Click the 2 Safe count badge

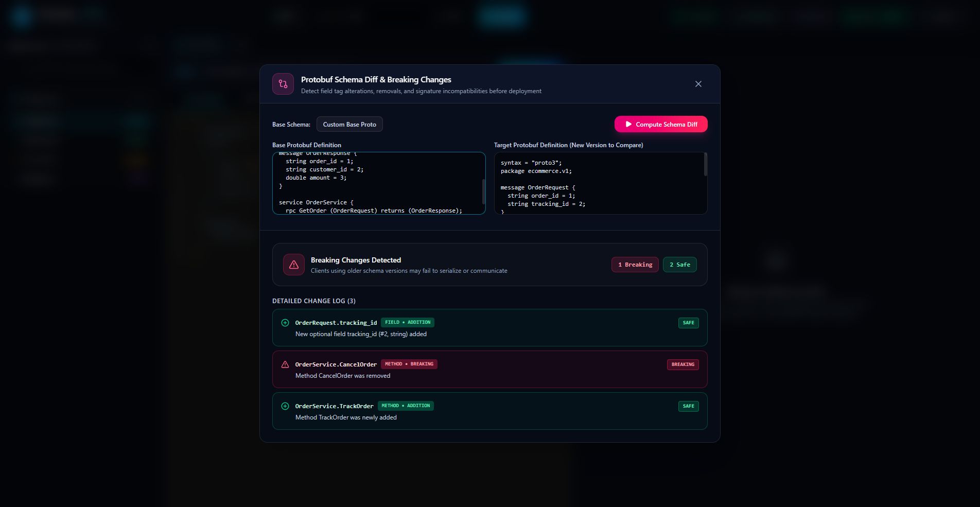coord(680,265)
